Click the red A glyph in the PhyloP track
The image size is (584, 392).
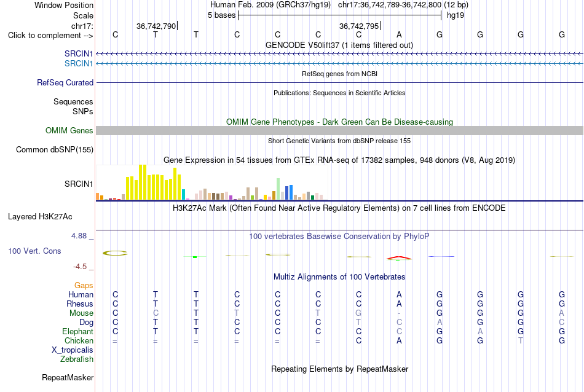click(x=399, y=257)
